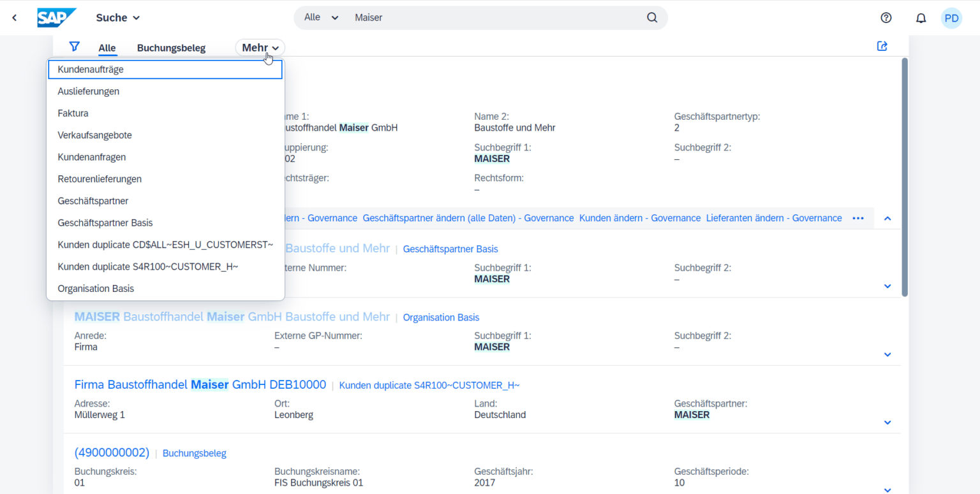
Task: Click the Leonberg Ort value
Action: pyautogui.click(x=293, y=415)
